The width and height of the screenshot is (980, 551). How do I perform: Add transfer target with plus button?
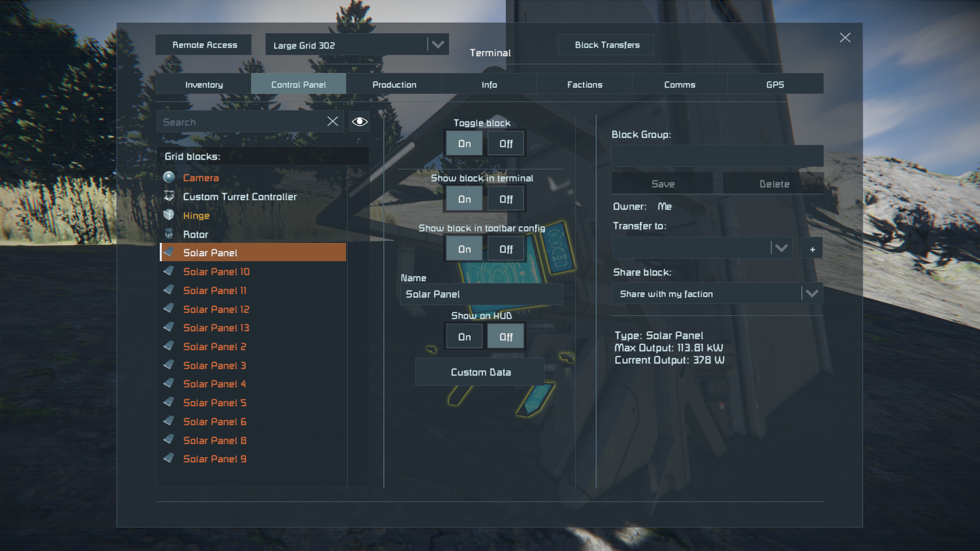(812, 248)
